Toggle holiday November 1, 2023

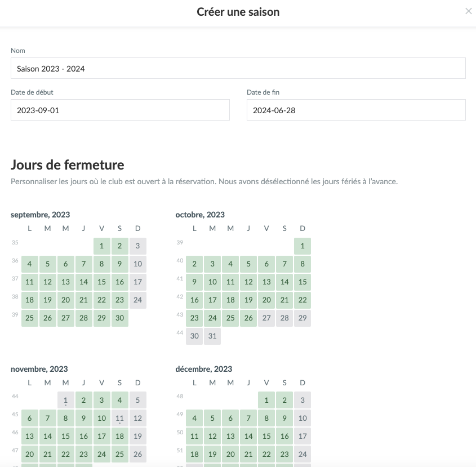coord(65,401)
